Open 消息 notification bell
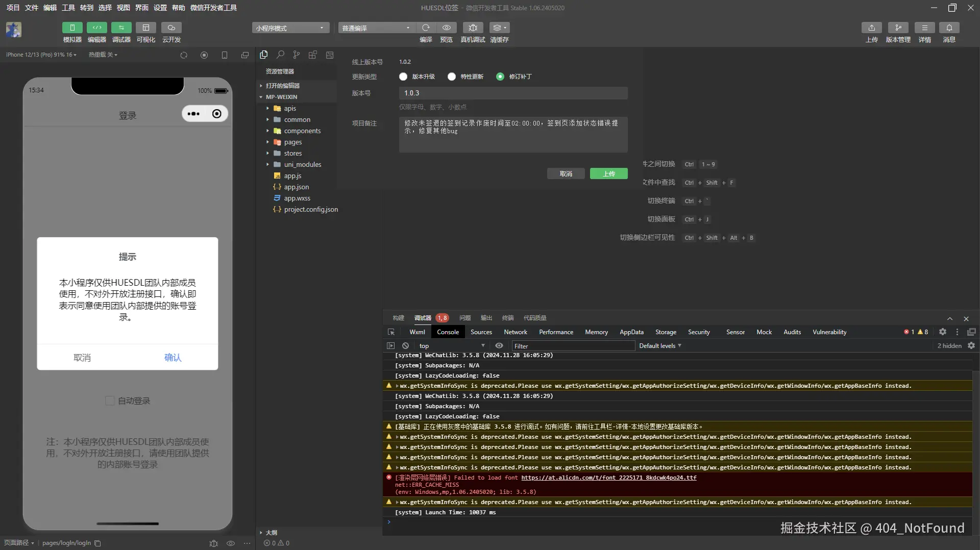Image resolution: width=980 pixels, height=550 pixels. 949,28
